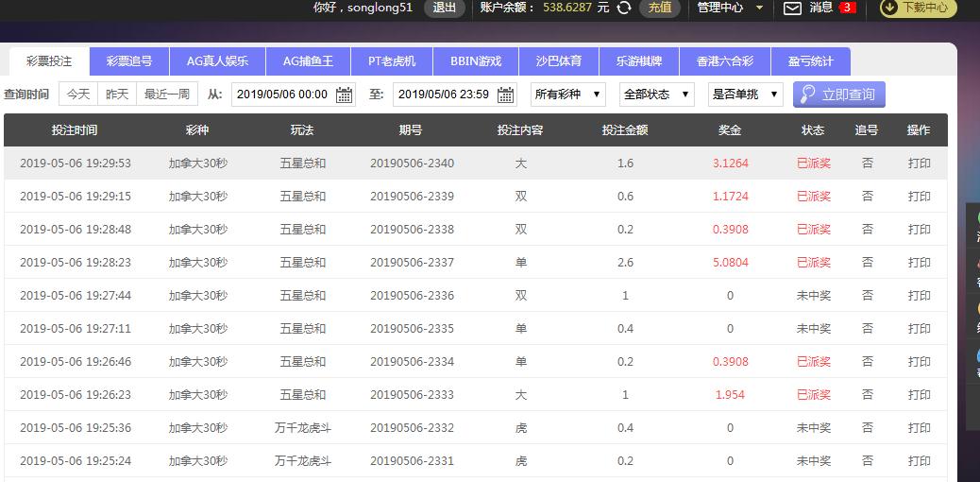980x482 pixels.
Task: Open the messages envelope icon
Action: pos(792,8)
